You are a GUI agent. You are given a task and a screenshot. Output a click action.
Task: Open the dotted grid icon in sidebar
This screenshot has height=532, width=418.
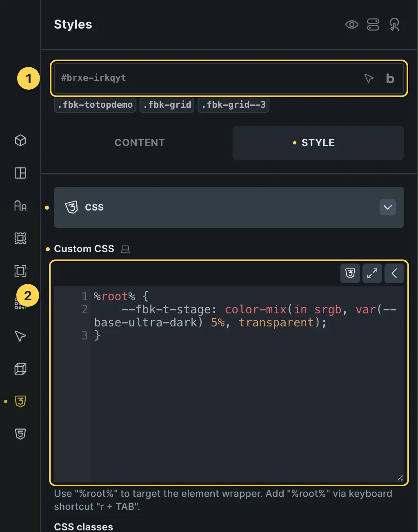pyautogui.click(x=20, y=304)
